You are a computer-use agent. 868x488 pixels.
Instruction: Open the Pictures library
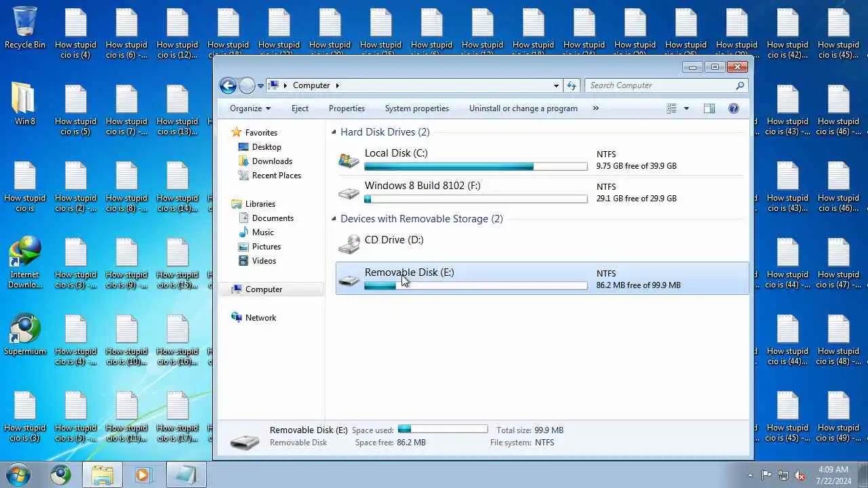[x=267, y=247]
